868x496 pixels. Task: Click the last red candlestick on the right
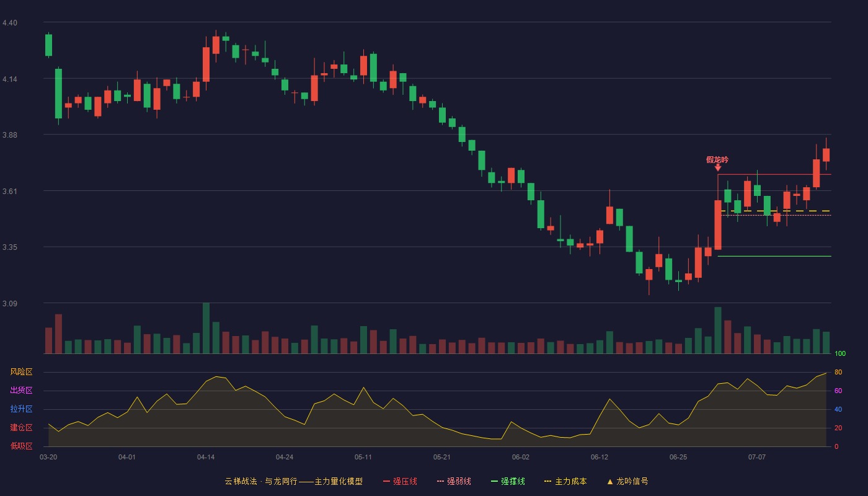click(826, 155)
